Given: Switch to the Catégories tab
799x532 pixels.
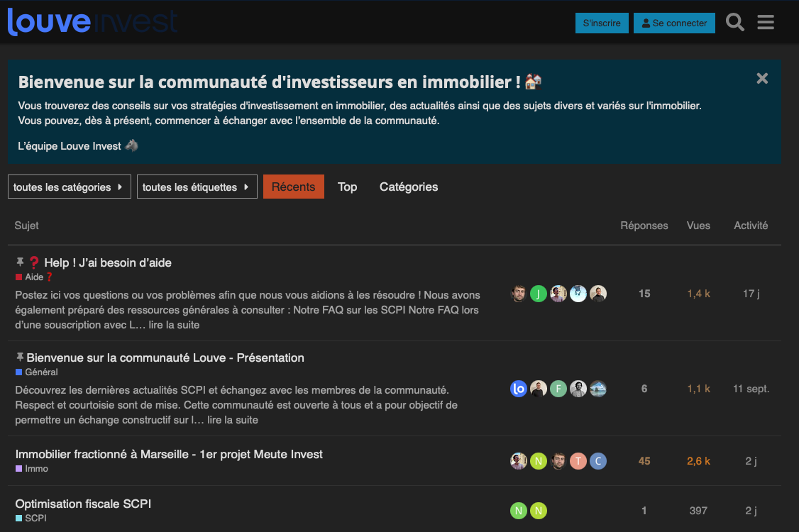Looking at the screenshot, I should pos(409,187).
